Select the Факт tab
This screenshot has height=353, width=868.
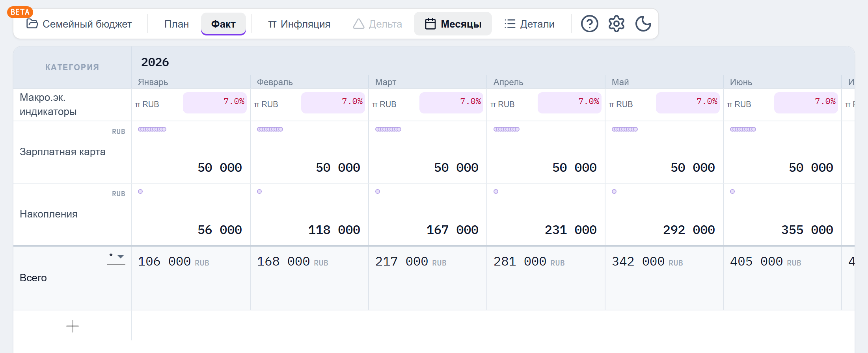click(224, 24)
